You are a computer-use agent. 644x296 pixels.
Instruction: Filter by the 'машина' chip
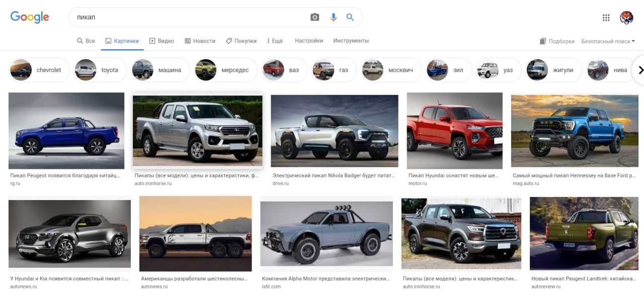[x=160, y=70]
